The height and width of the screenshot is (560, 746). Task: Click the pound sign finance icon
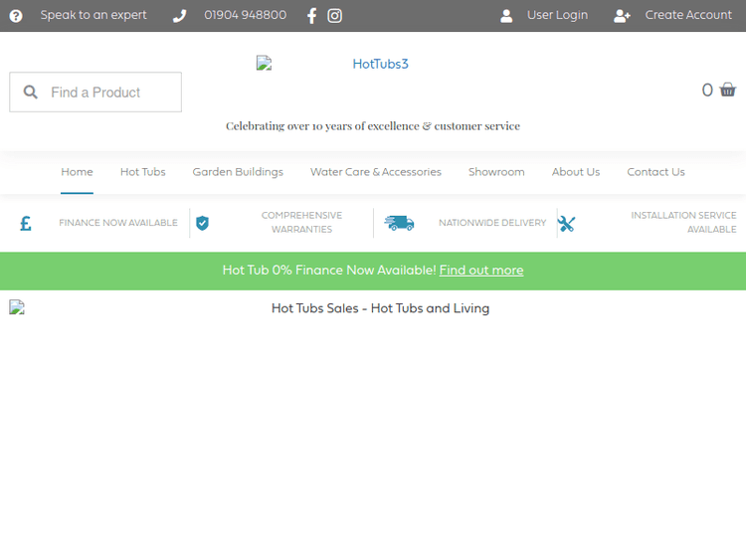click(26, 223)
